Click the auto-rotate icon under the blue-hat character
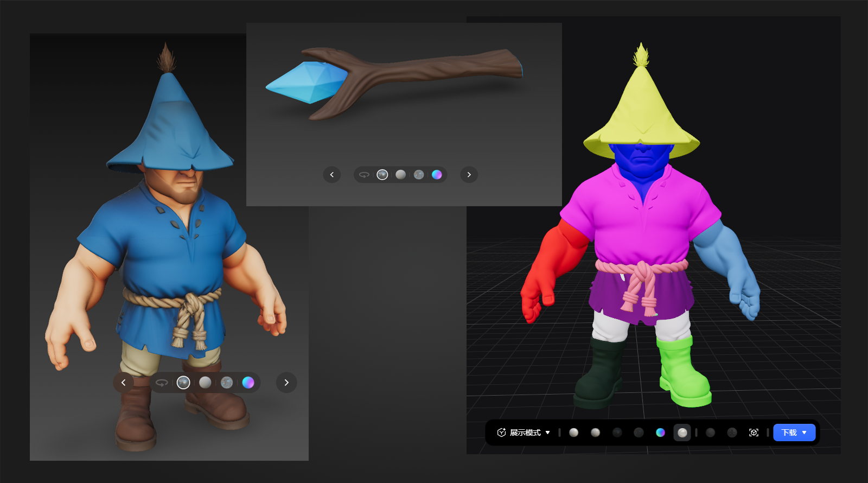 click(162, 383)
